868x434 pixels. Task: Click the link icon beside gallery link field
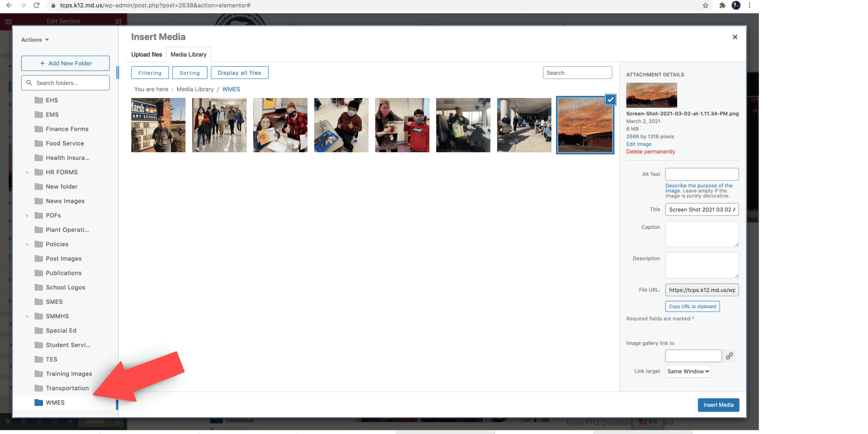(729, 356)
